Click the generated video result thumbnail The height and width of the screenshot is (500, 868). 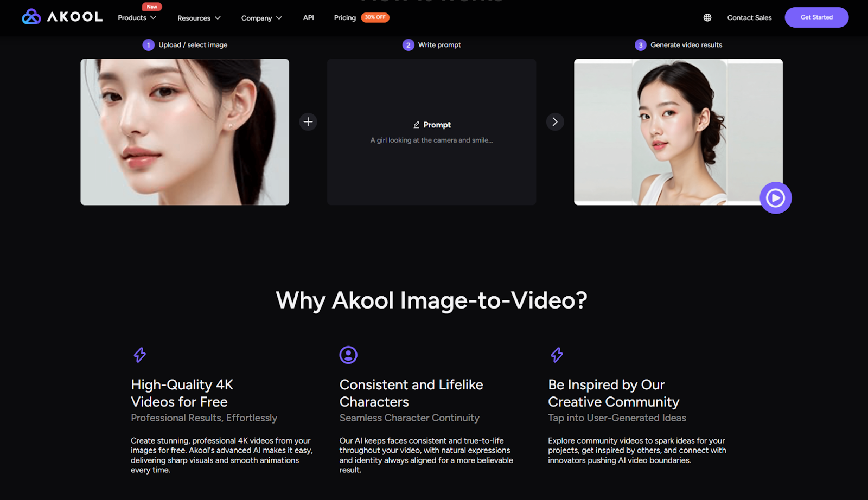(678, 132)
